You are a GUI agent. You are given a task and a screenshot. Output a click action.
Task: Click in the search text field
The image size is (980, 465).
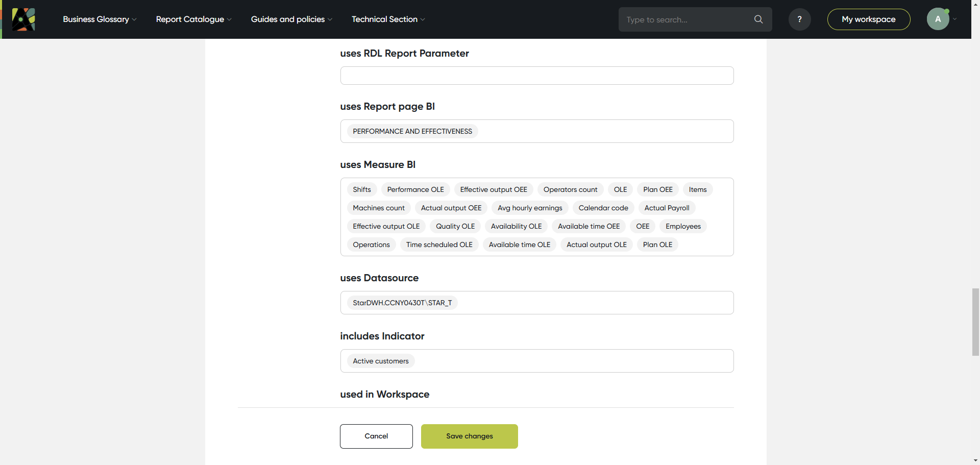[x=687, y=19]
